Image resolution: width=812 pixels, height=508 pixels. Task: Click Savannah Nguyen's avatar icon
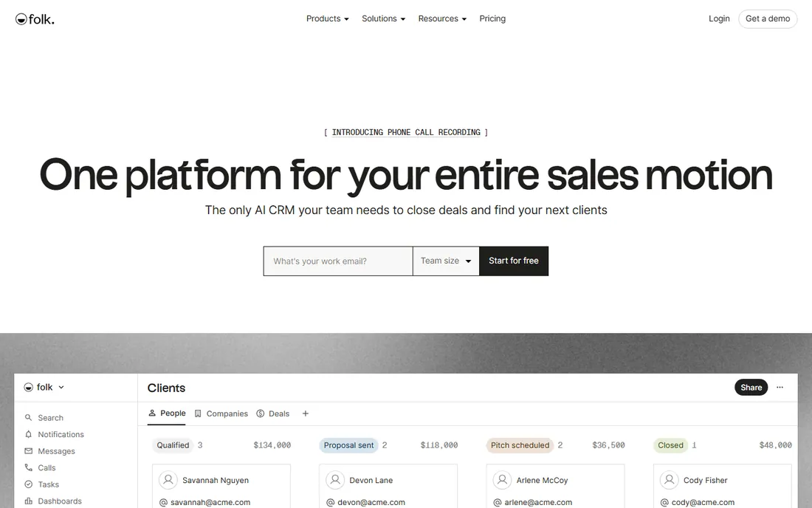(168, 480)
